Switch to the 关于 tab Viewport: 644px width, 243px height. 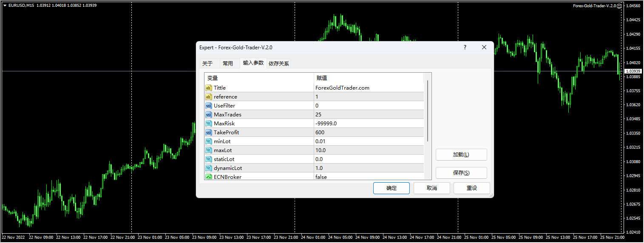pyautogui.click(x=207, y=64)
